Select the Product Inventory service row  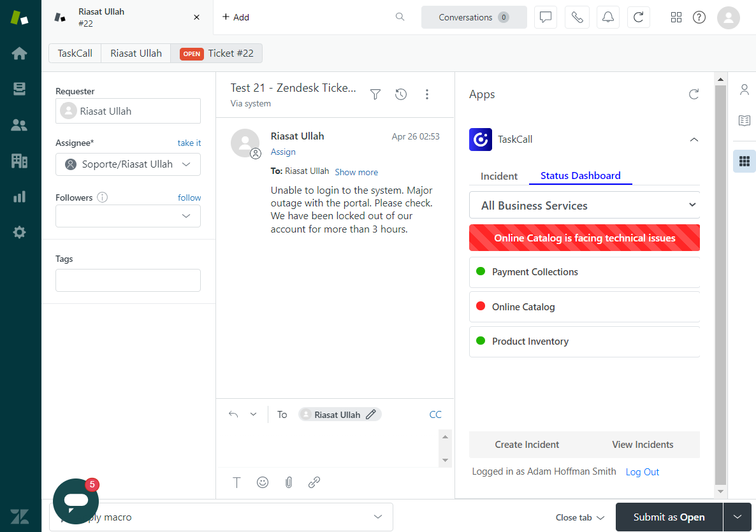pos(585,341)
